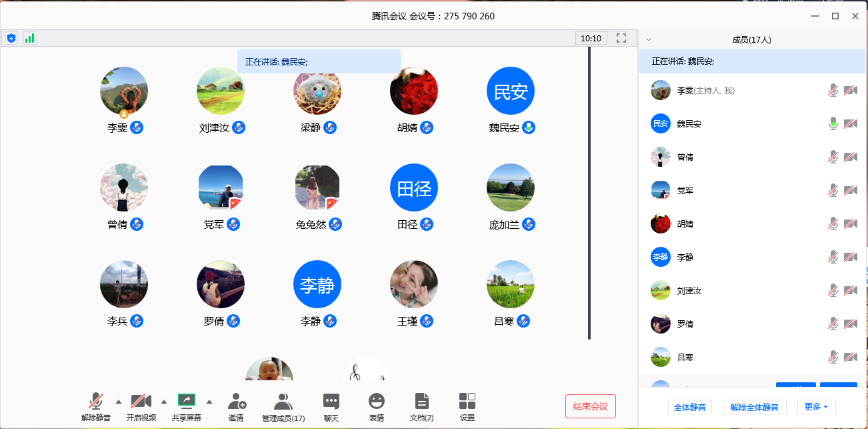Expand audio options arrow beside 解除静音

tap(119, 402)
